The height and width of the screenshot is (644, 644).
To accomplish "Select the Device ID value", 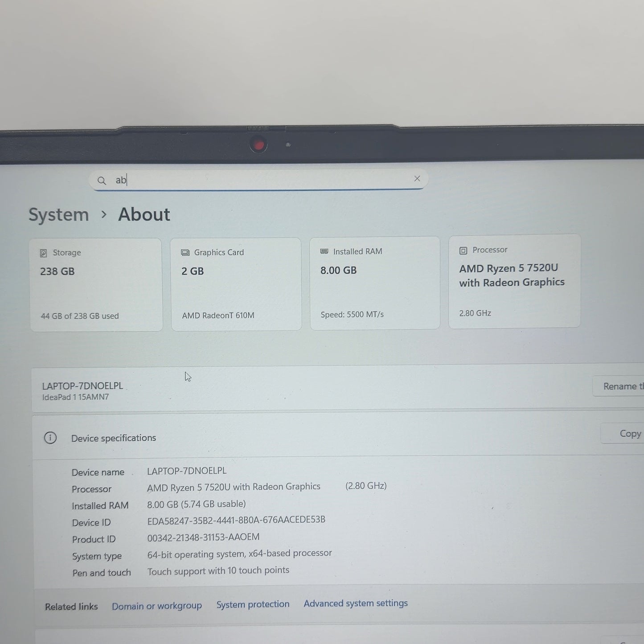I will [x=236, y=520].
